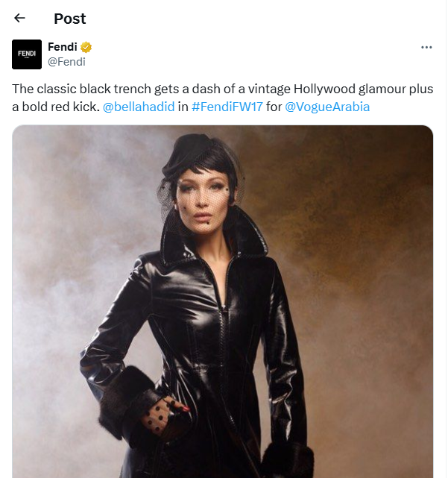This screenshot has height=478, width=448.
Task: Click 'bold red kick' in the post text
Action: point(60,107)
